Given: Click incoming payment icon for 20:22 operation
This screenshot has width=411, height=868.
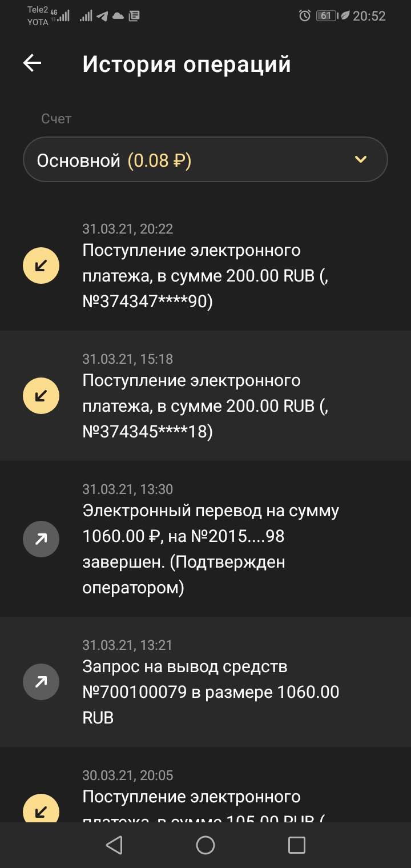Looking at the screenshot, I should tap(41, 266).
